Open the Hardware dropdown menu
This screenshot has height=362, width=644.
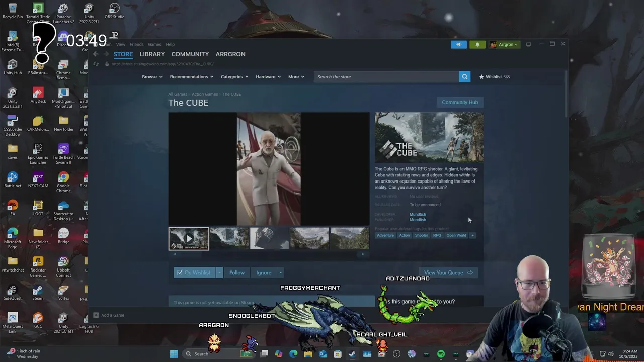pyautogui.click(x=269, y=77)
